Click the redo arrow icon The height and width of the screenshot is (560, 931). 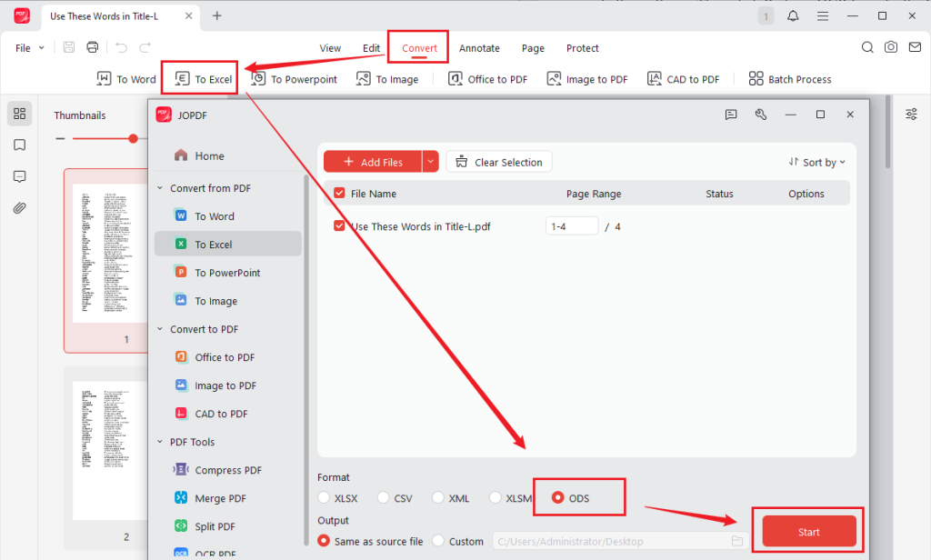coord(145,47)
